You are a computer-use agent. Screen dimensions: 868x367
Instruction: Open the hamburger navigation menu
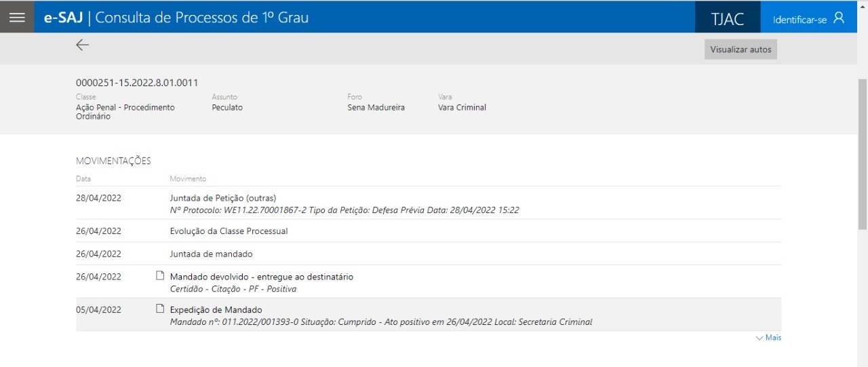[17, 18]
